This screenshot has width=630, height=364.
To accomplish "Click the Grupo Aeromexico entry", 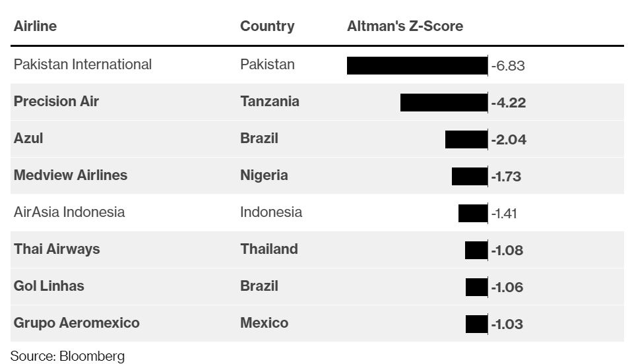I will (77, 323).
